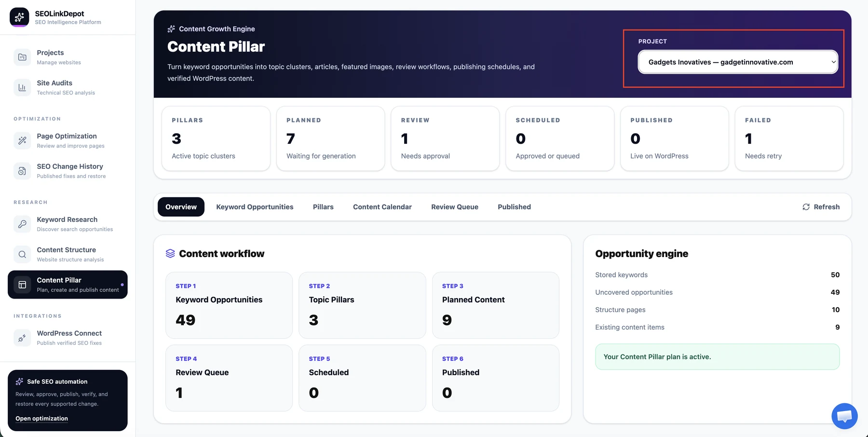This screenshot has height=437, width=868.
Task: Click the Content Structure magnifier icon
Action: point(22,254)
